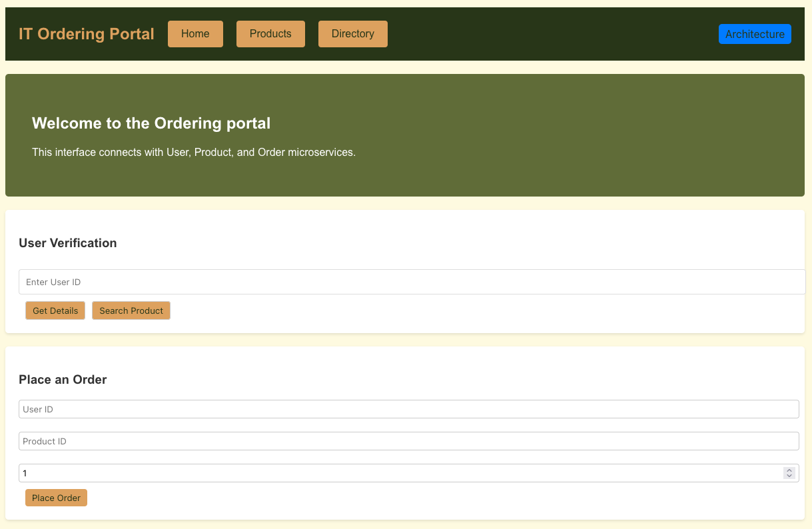Navigate to the Products section

coord(270,33)
